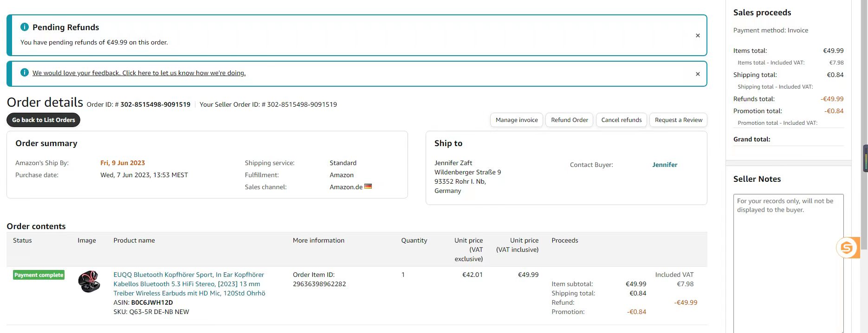Click the page vertical scrollbar thumb

[865, 158]
